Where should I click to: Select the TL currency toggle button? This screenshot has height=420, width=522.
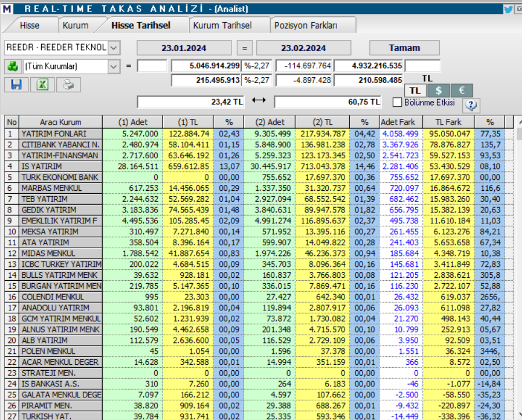coord(414,90)
